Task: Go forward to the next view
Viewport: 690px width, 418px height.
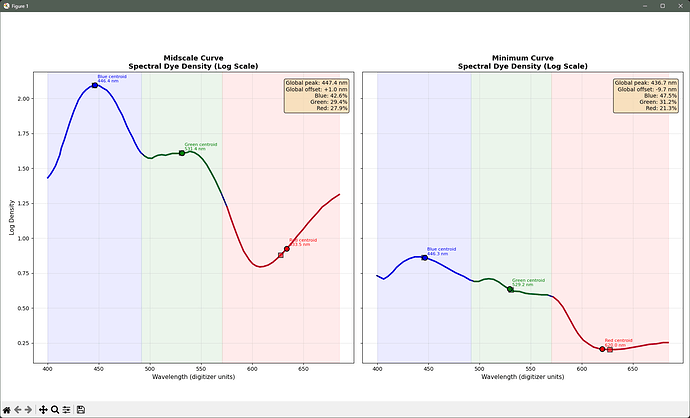Action: pos(29,410)
